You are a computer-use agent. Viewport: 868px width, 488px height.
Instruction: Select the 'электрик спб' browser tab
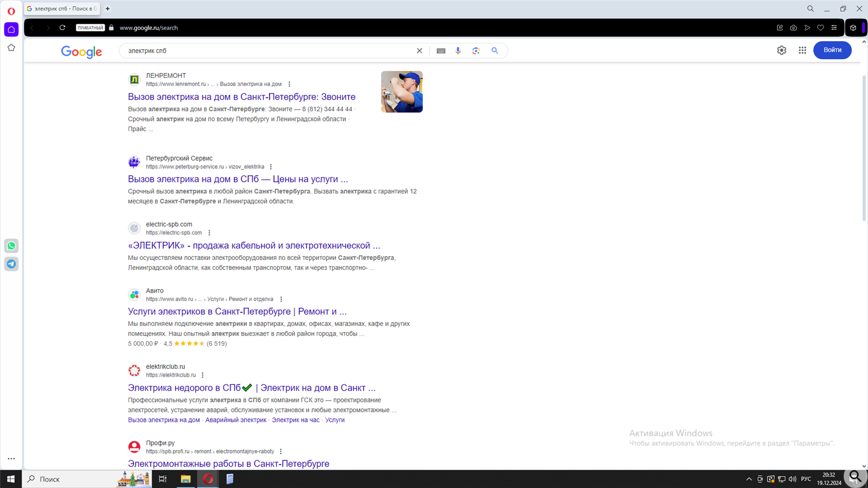point(61,8)
